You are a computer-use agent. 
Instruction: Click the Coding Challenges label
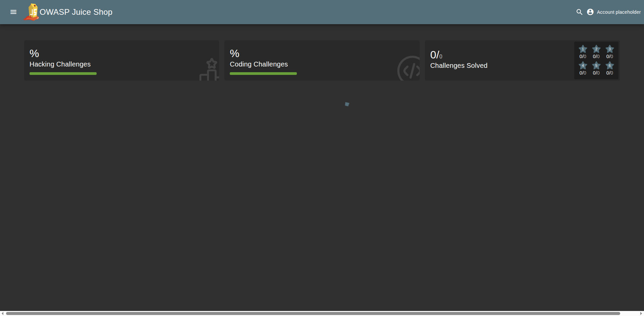[259, 64]
